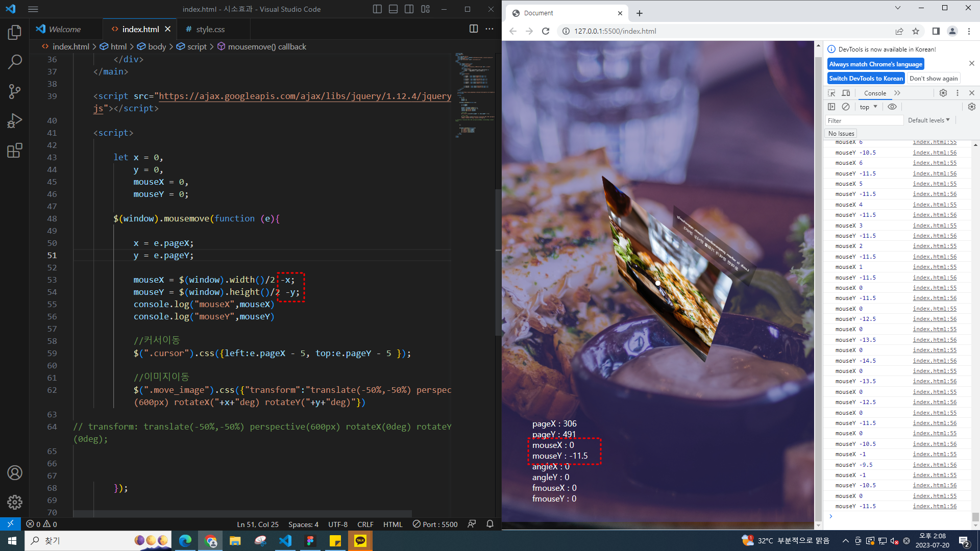
Task: Open DevTools settings gear
Action: point(943,93)
